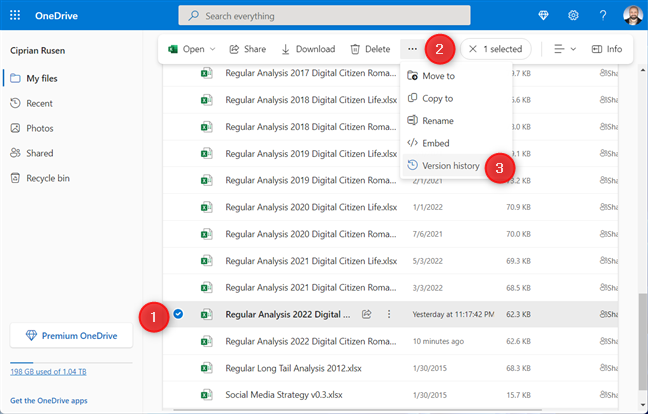Click the share icon on selected 2022 file

[x=366, y=314]
